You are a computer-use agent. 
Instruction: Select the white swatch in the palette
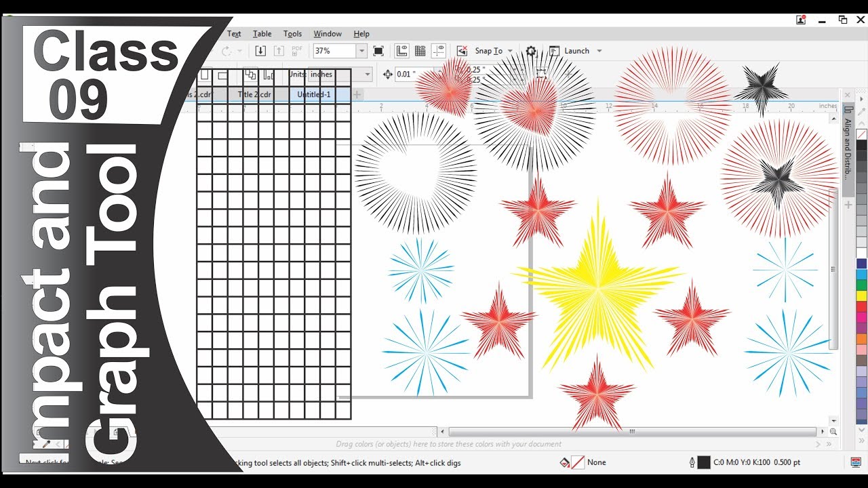(861, 252)
